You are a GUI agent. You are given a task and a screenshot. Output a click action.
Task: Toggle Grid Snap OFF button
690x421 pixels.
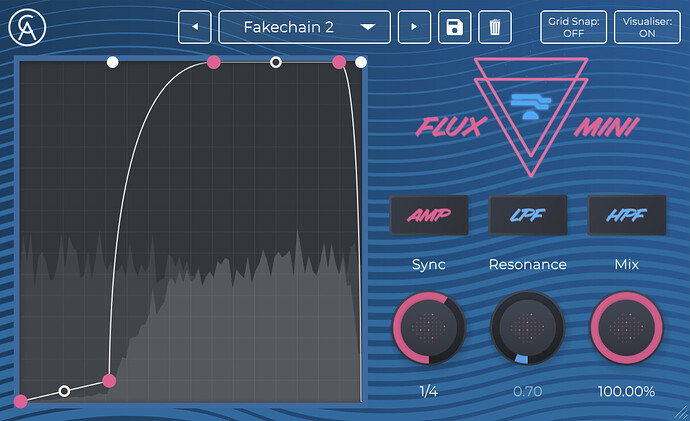pos(573,27)
